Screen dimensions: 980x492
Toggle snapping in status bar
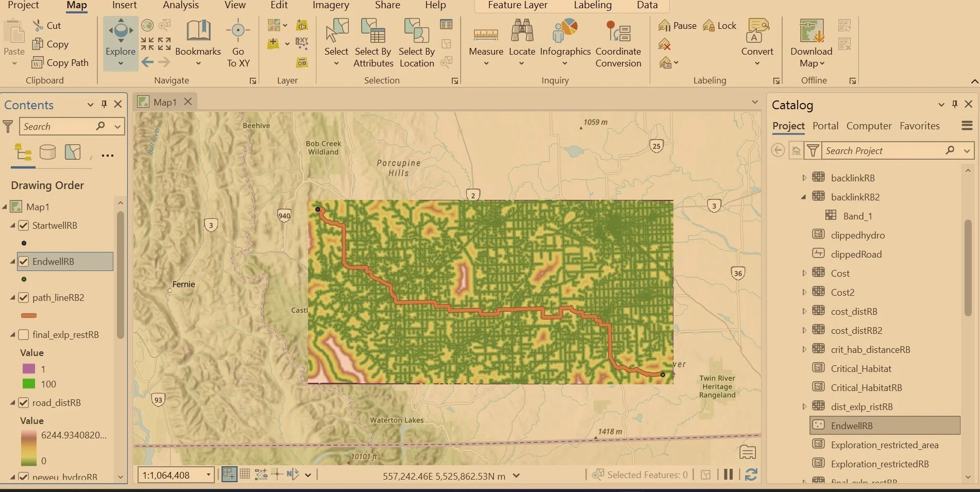point(229,474)
